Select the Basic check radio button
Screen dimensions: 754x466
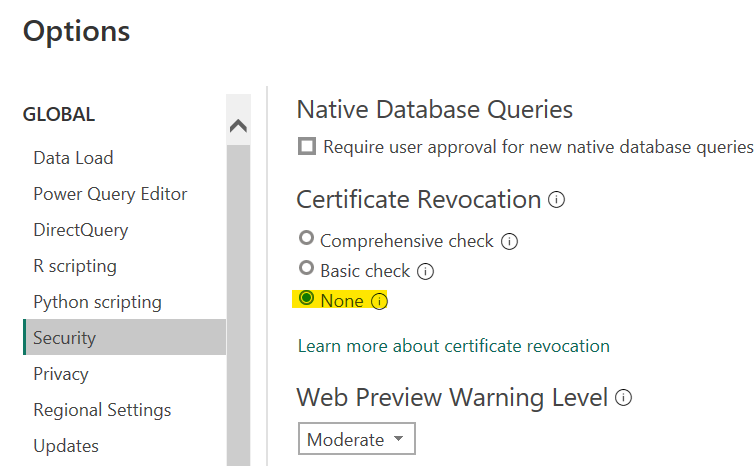click(x=307, y=270)
